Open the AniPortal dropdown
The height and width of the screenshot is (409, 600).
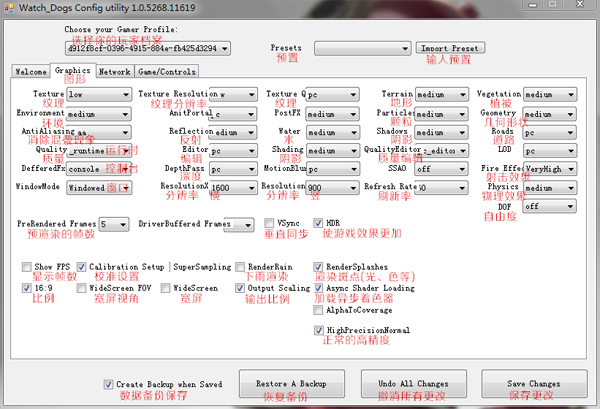tap(235, 114)
